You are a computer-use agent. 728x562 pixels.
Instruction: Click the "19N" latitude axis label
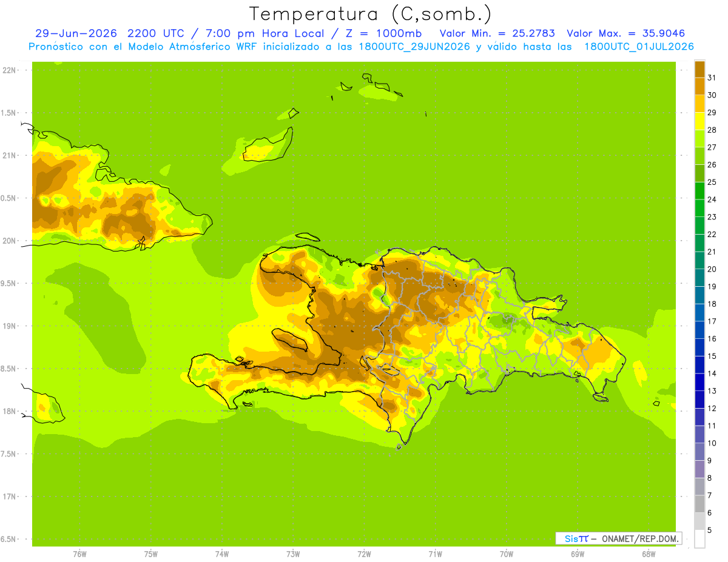point(9,326)
